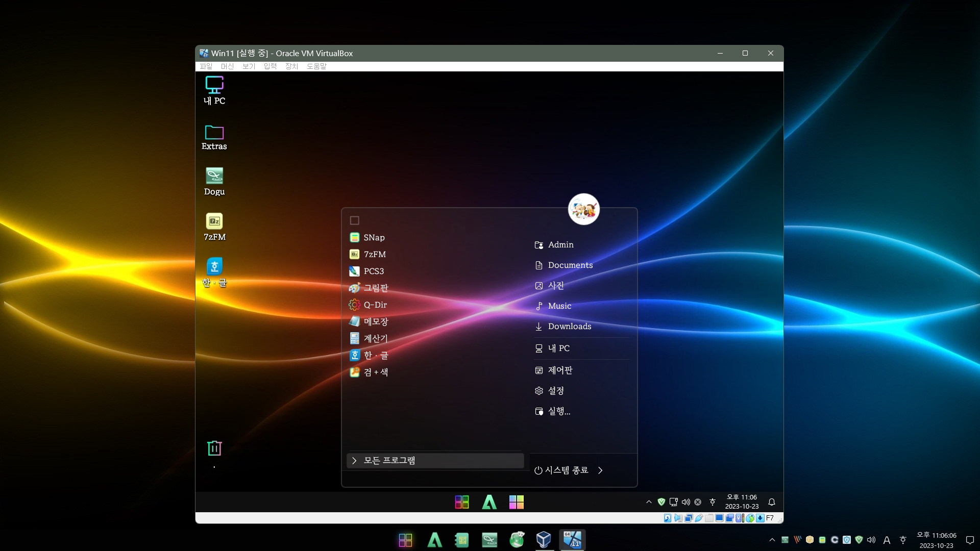Click the user avatar picture in start menu
The image size is (980, 551).
[583, 209]
